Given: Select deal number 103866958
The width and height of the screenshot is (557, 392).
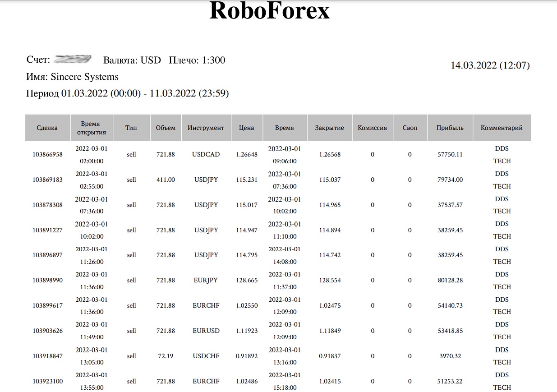Looking at the screenshot, I should pyautogui.click(x=47, y=155).
